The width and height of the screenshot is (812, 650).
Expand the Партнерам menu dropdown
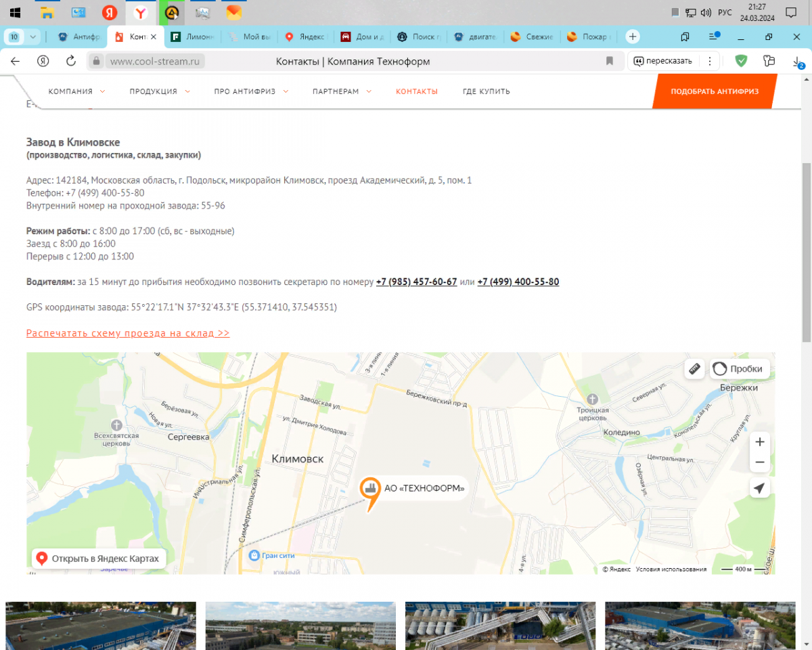pos(342,91)
